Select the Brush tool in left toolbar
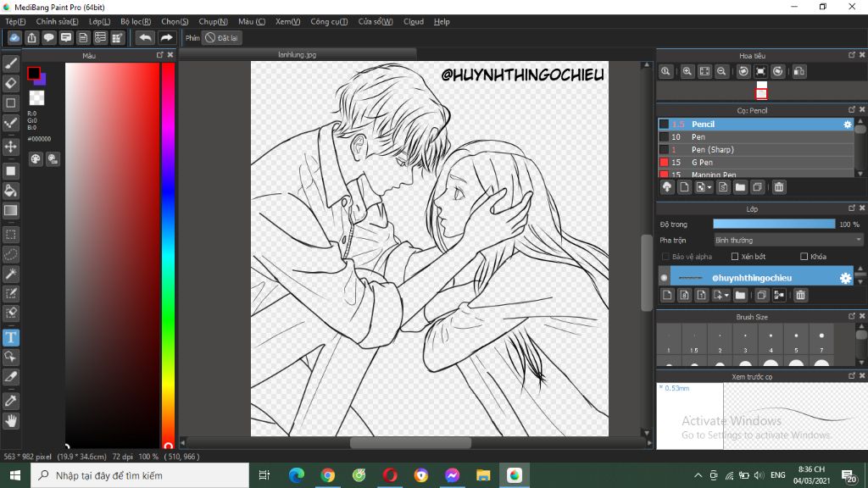 click(10, 64)
